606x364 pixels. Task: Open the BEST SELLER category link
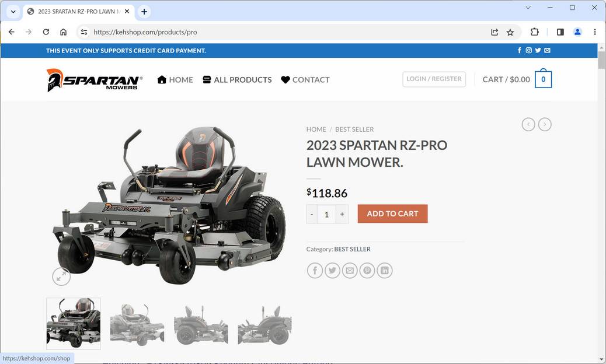click(352, 249)
